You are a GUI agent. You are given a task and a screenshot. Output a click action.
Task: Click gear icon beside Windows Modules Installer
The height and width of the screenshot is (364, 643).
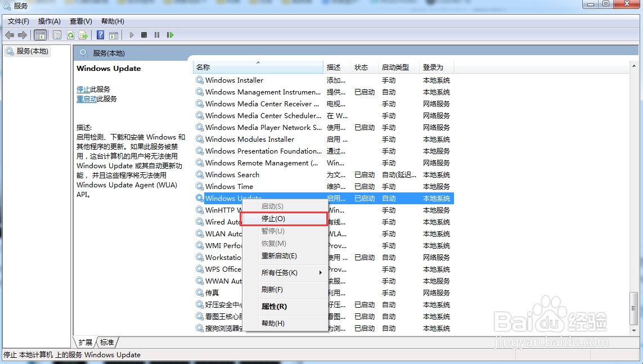tap(200, 140)
